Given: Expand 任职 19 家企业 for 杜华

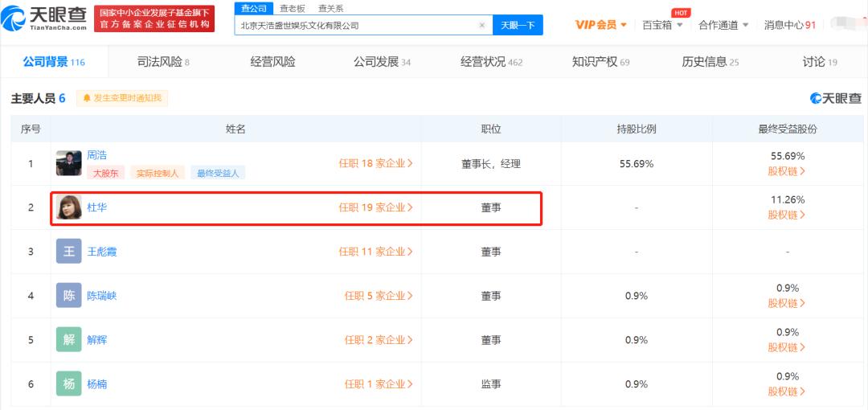Looking at the screenshot, I should 376,207.
